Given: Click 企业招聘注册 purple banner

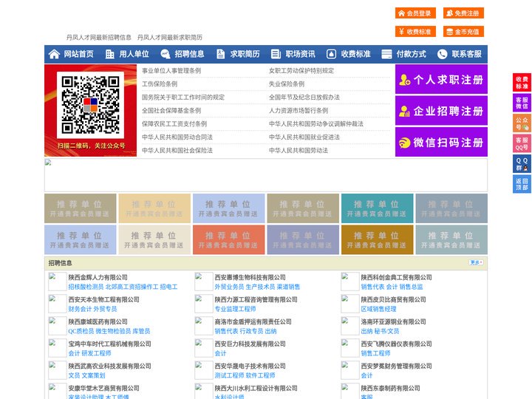Looking at the screenshot, I should coord(441,111).
